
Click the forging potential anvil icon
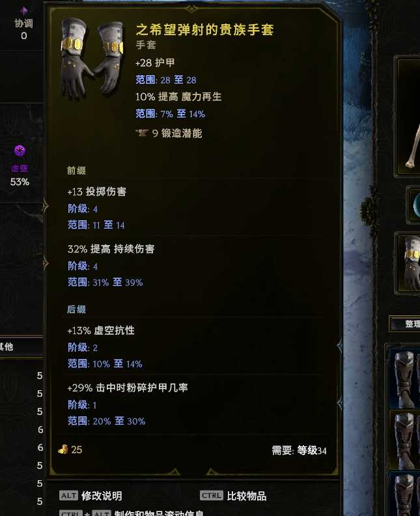coord(142,133)
